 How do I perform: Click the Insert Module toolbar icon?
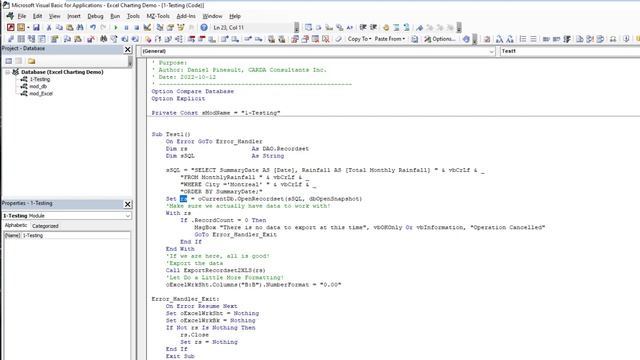[20, 27]
